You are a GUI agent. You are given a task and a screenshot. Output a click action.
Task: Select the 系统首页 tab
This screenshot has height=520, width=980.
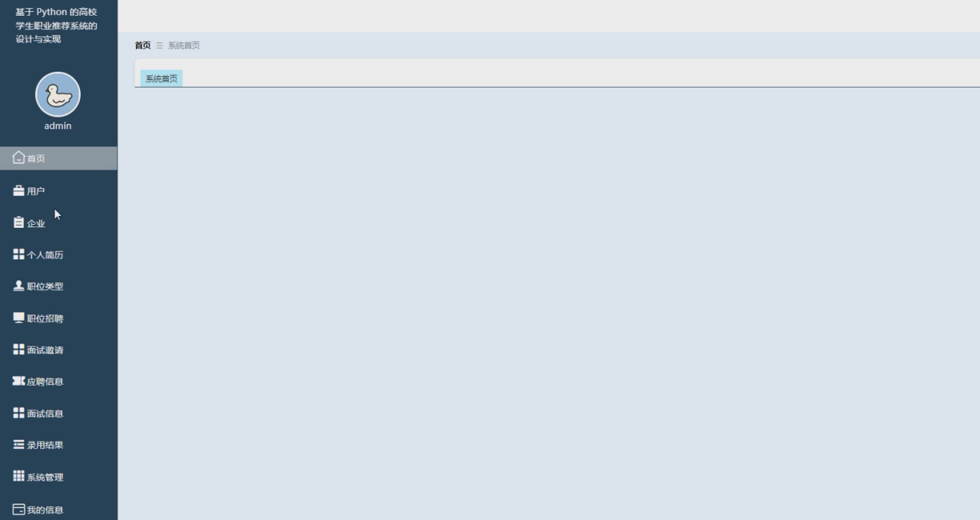click(x=162, y=78)
